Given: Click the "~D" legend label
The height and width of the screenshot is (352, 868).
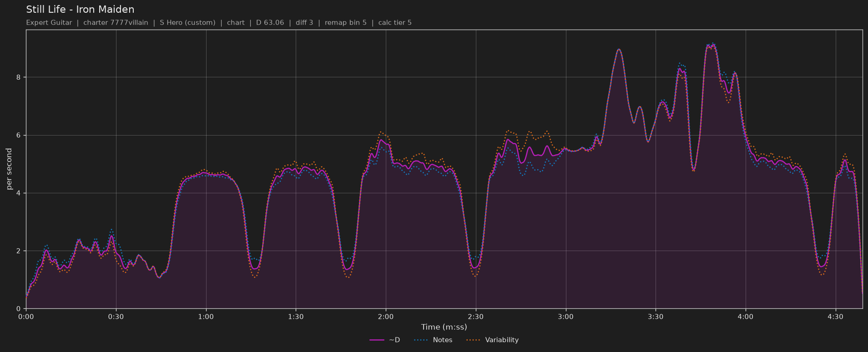Looking at the screenshot, I should tap(394, 340).
